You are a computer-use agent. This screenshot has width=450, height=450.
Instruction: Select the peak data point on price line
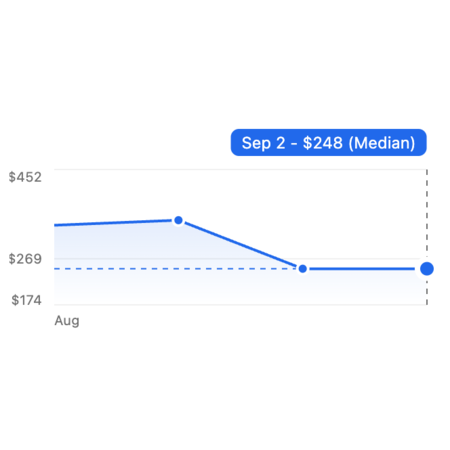click(178, 220)
